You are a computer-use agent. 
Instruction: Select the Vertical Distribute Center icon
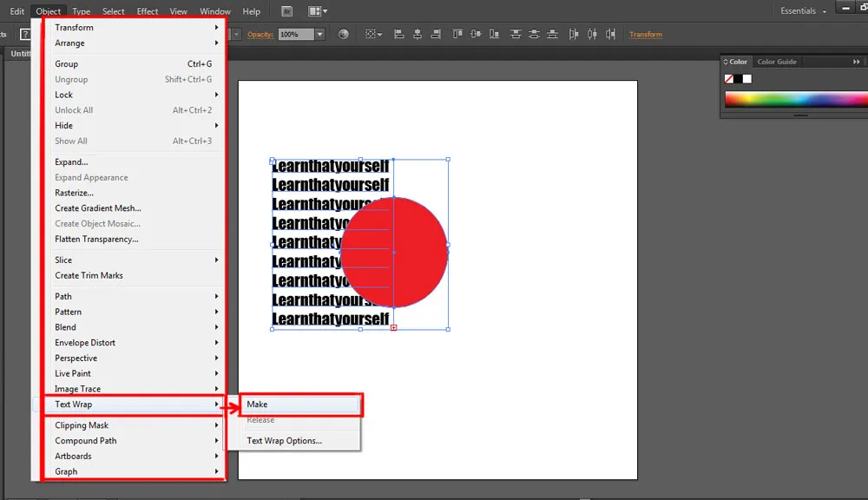[x=536, y=33]
